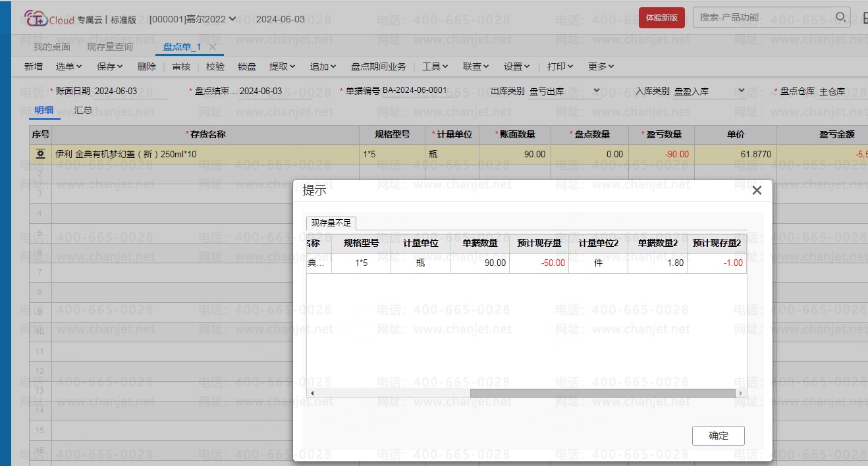Screen dimensions: 868x466
Task: Open the 更多 dropdown menu
Action: coord(601,66)
